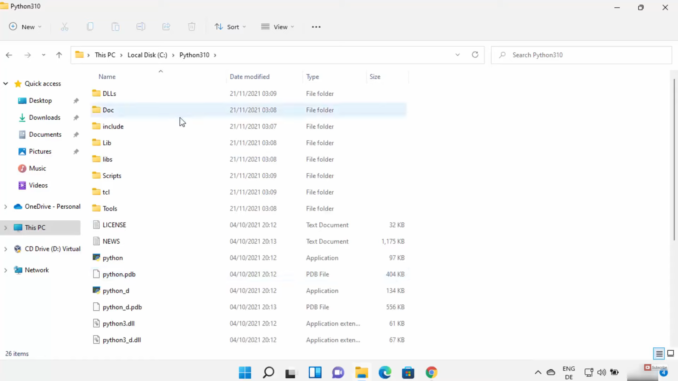Viewport: 678px width, 381px height.
Task: Click Python310 breadcrumb segment
Action: [x=194, y=55]
